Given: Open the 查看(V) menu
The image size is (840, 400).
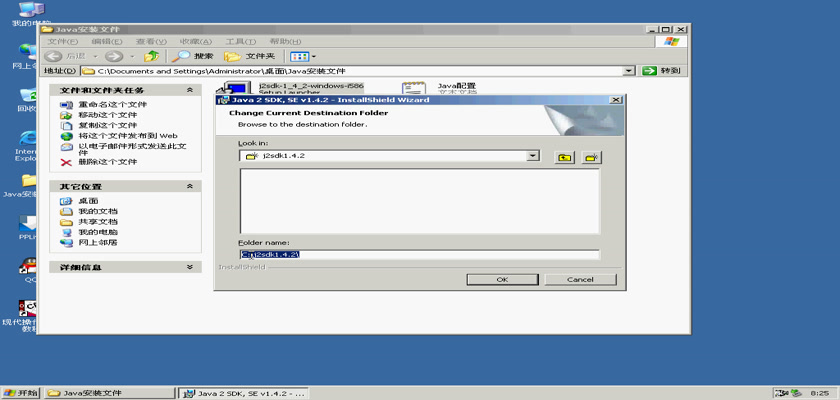Looking at the screenshot, I should pyautogui.click(x=151, y=41).
